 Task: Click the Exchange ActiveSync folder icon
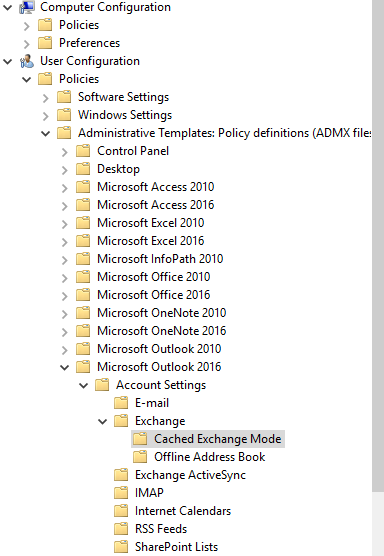tap(121, 475)
